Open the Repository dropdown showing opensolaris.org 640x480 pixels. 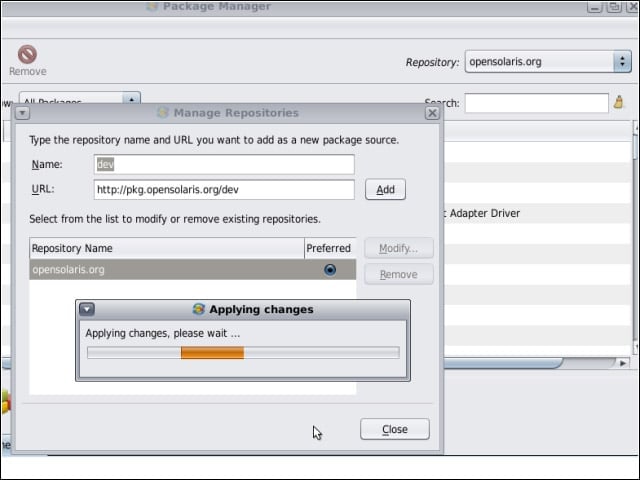tap(548, 62)
